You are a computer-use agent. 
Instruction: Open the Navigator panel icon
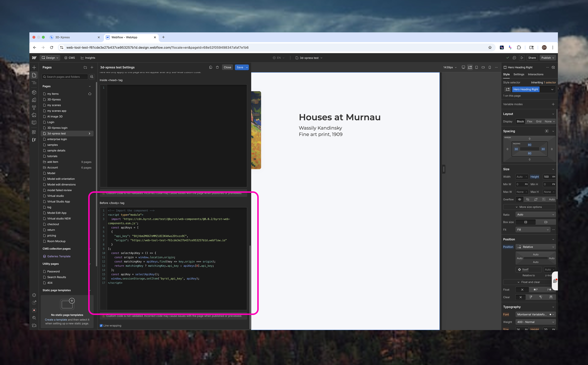click(x=34, y=83)
